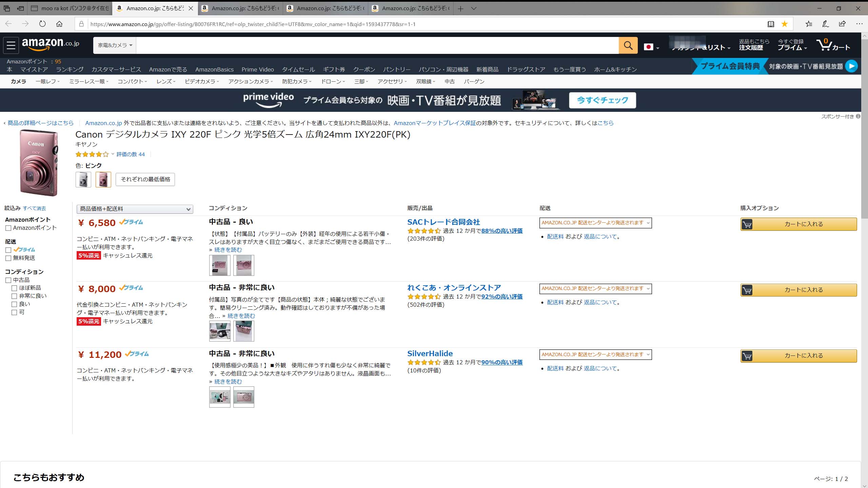Open the favorites hub icon
Image resolution: width=868 pixels, height=488 pixels.
809,24
